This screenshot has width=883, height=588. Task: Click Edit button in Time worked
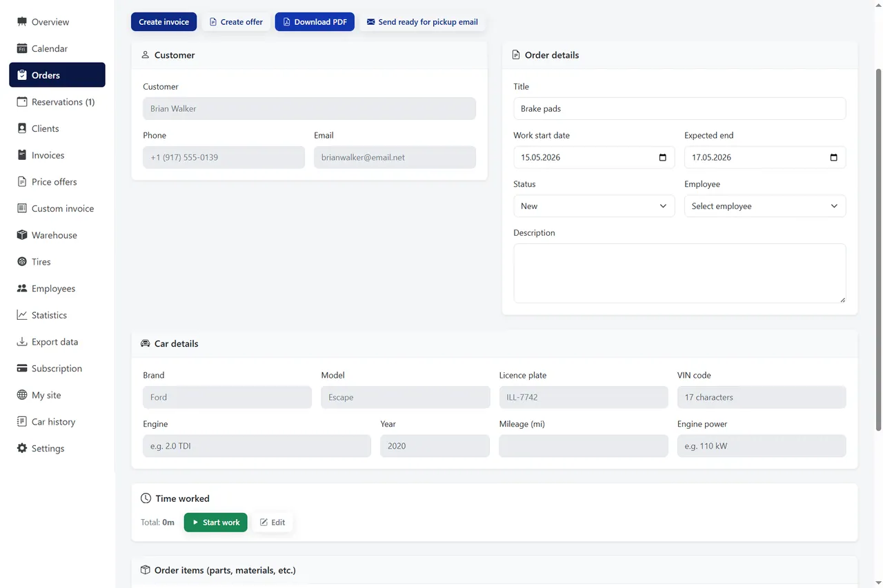[272, 523]
